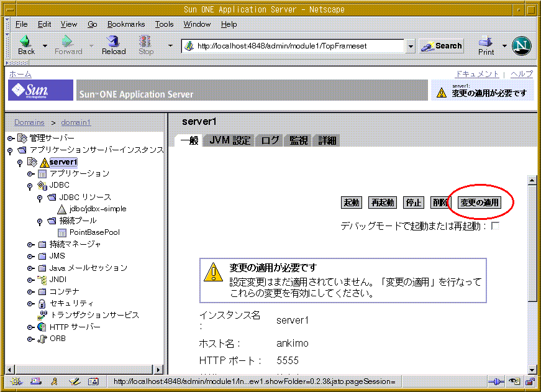Open the Print options dropdown arrow
This screenshot has width=541, height=392.
point(504,45)
